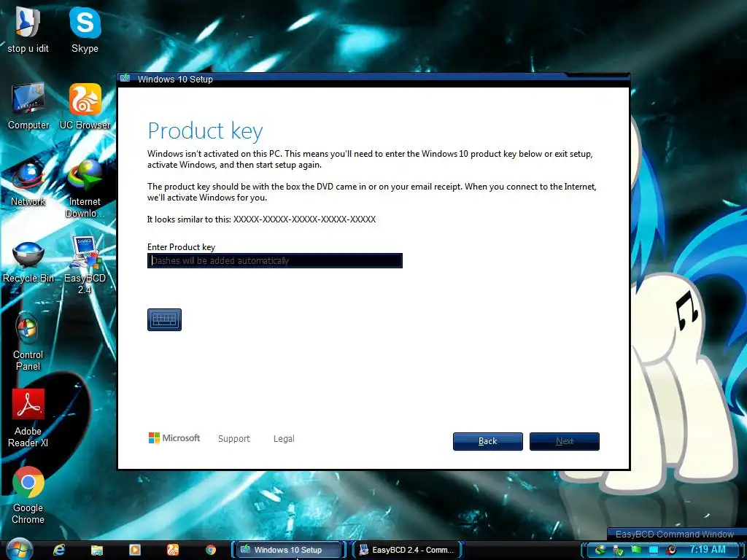This screenshot has height=560, width=747.
Task: Click the taskbar clock showing 7:19 AM
Action: point(708,549)
